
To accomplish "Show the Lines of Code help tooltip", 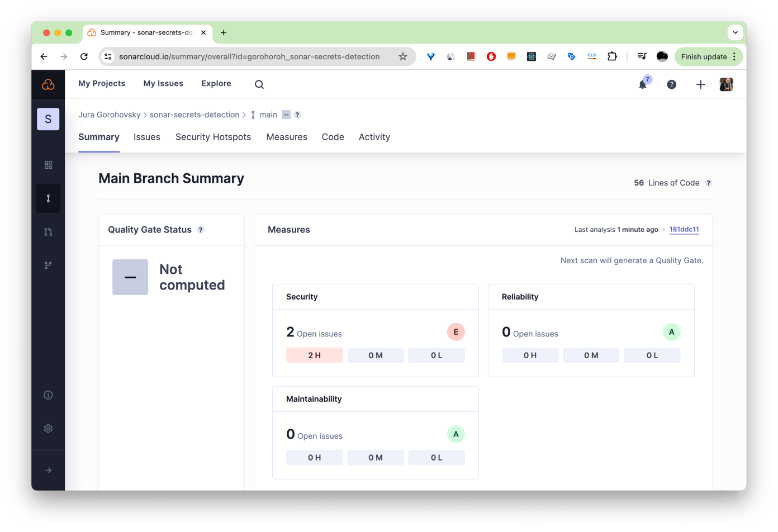I will (709, 183).
